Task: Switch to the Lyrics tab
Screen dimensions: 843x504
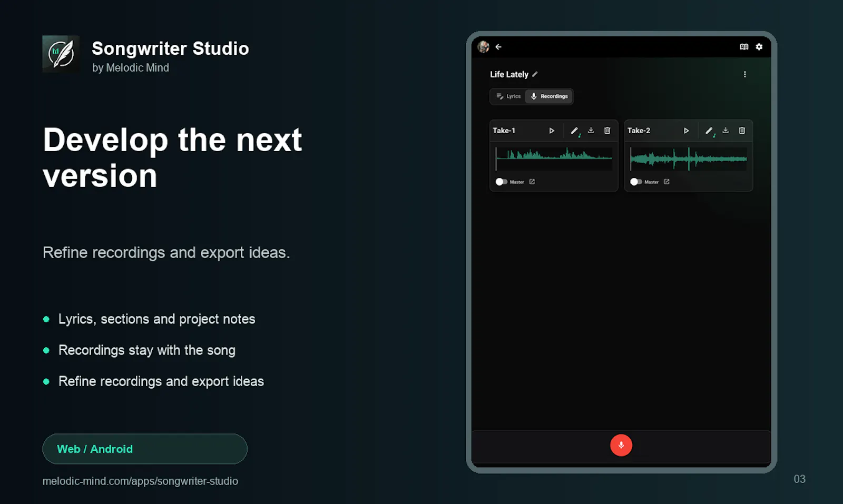Action: pyautogui.click(x=508, y=96)
